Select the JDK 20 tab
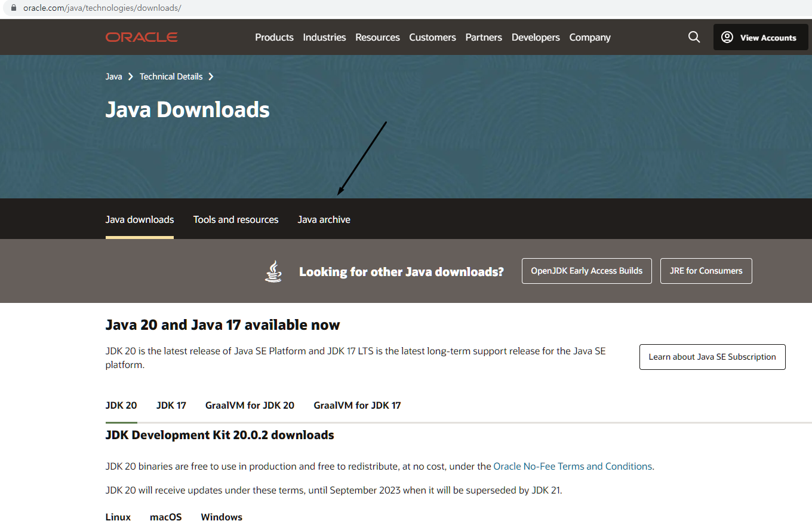 pos(121,405)
